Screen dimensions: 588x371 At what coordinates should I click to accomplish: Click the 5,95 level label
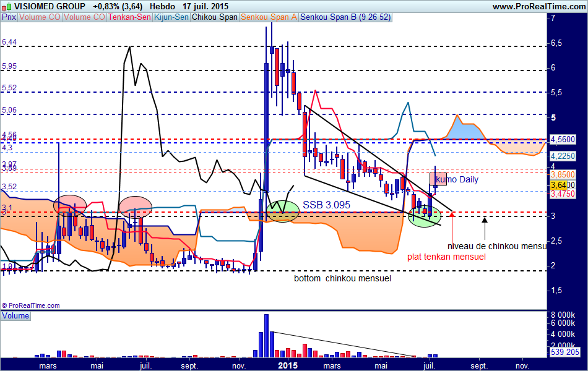(x=9, y=66)
